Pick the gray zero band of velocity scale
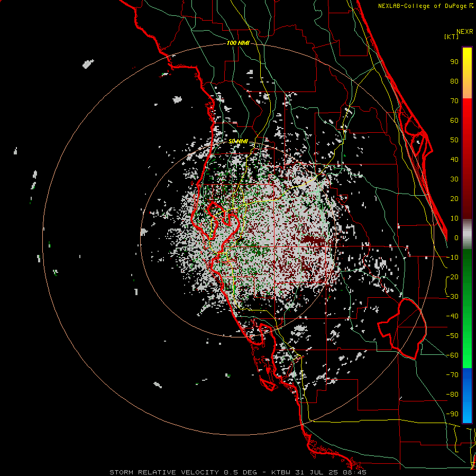476x476 pixels. coord(467,234)
